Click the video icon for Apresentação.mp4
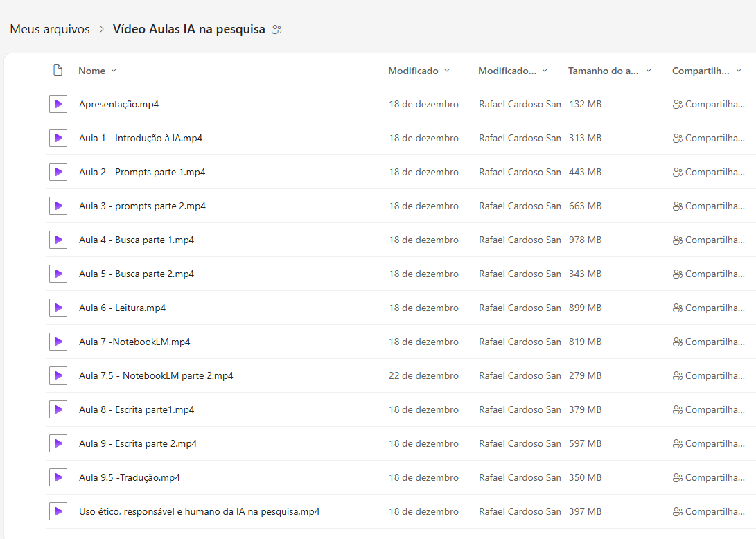The image size is (756, 539). [x=58, y=104]
